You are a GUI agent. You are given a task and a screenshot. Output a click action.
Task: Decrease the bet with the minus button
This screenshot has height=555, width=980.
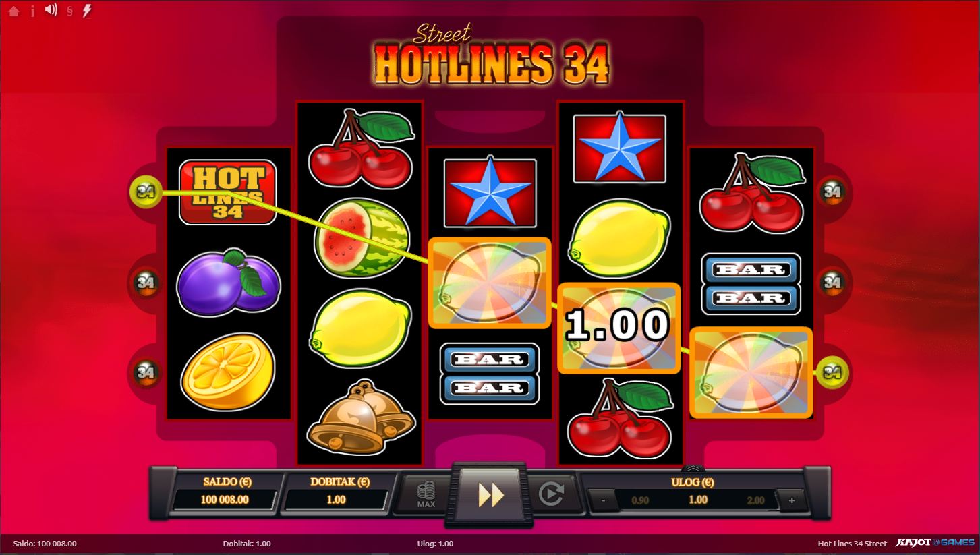[x=602, y=500]
